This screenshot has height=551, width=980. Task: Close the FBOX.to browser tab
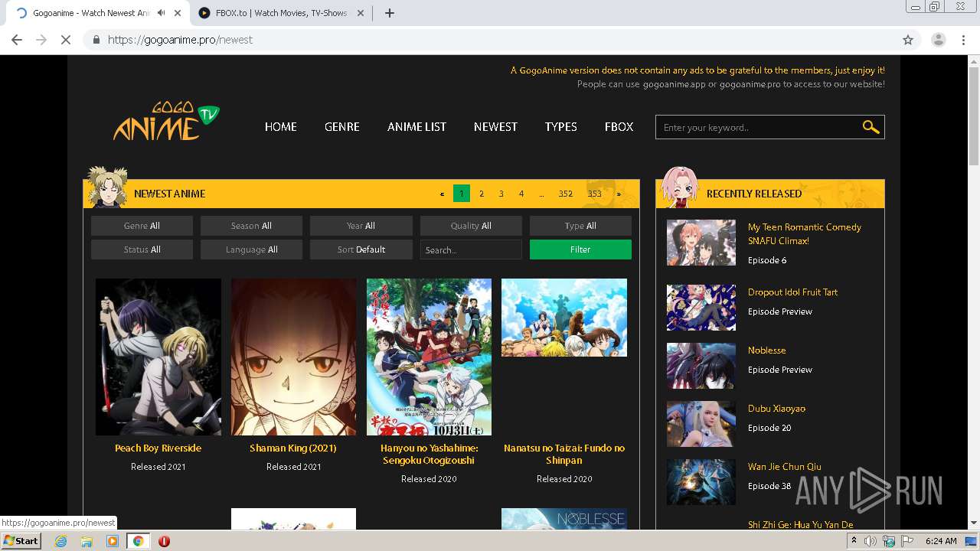[x=361, y=13]
